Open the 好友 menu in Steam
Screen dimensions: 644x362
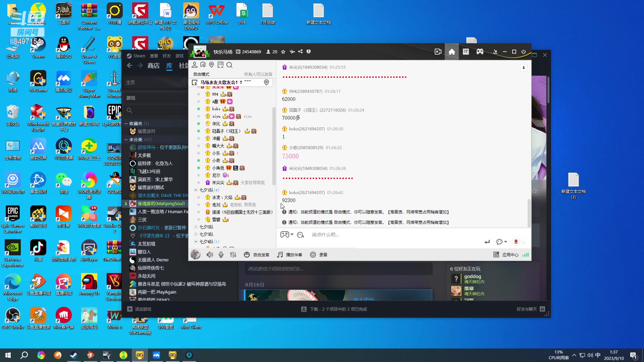(x=167, y=56)
